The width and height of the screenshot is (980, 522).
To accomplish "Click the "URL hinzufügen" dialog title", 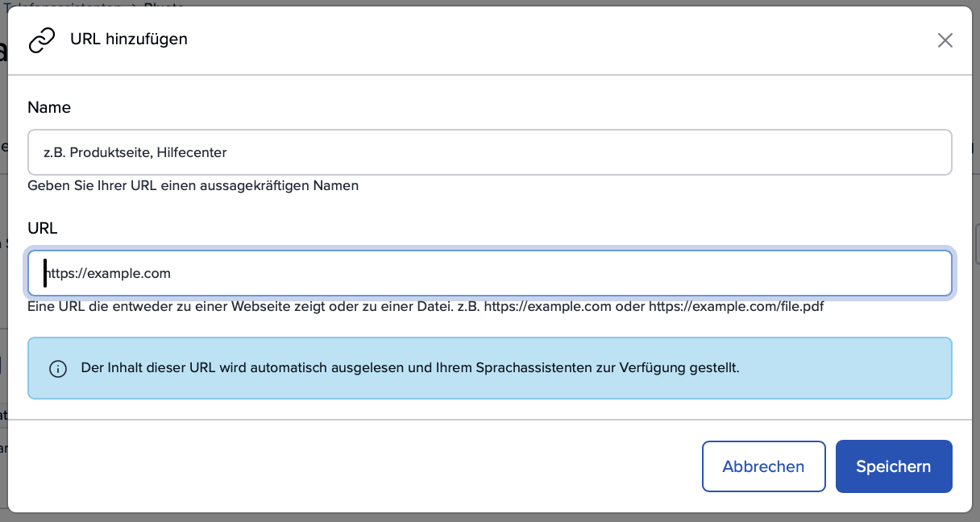I will pyautogui.click(x=129, y=39).
